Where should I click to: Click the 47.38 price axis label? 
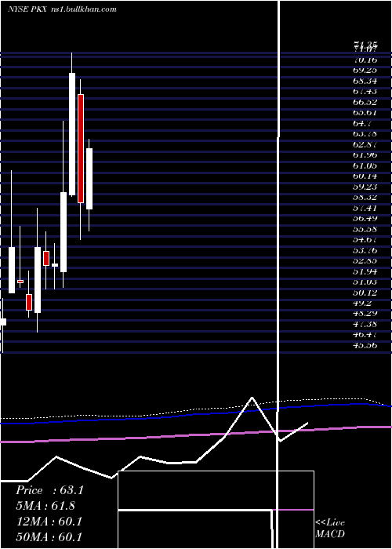click(x=365, y=324)
